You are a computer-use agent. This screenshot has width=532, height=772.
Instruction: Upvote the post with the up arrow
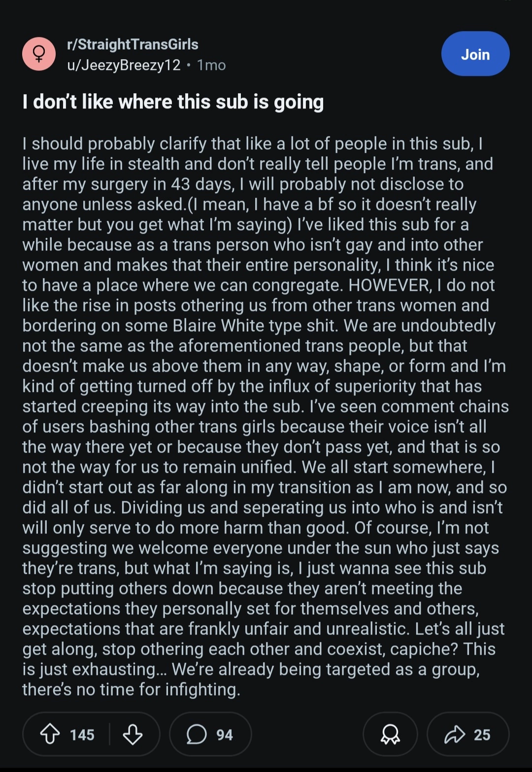[50, 734]
